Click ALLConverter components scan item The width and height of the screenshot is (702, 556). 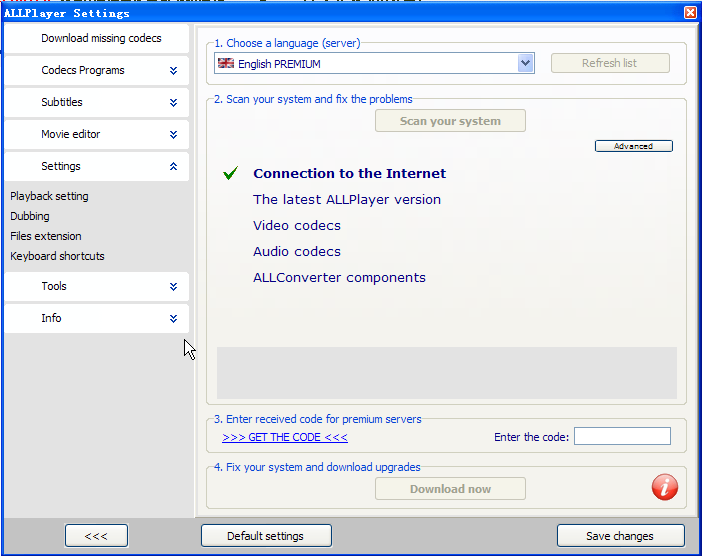339,278
